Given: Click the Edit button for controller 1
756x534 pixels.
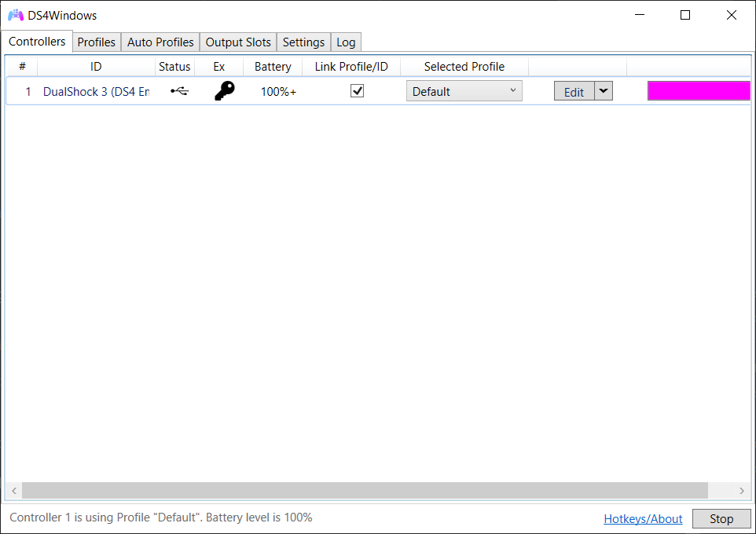Looking at the screenshot, I should (574, 90).
